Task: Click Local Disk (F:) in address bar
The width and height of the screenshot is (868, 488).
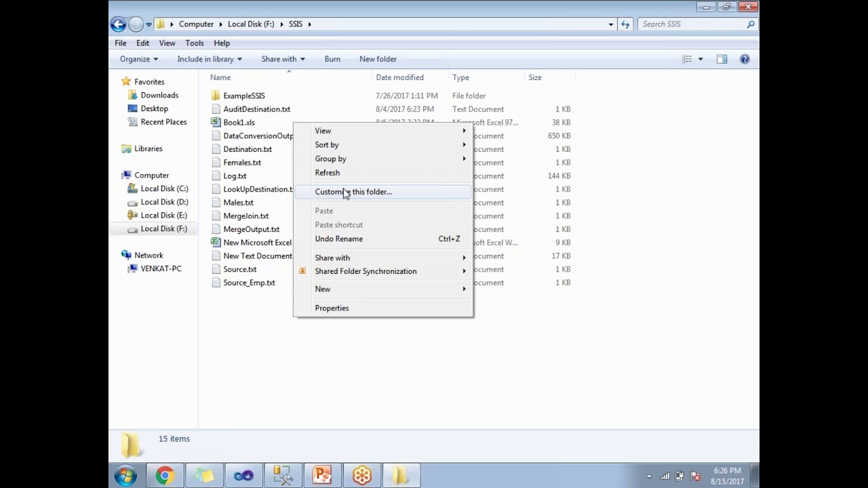Action: click(x=251, y=24)
